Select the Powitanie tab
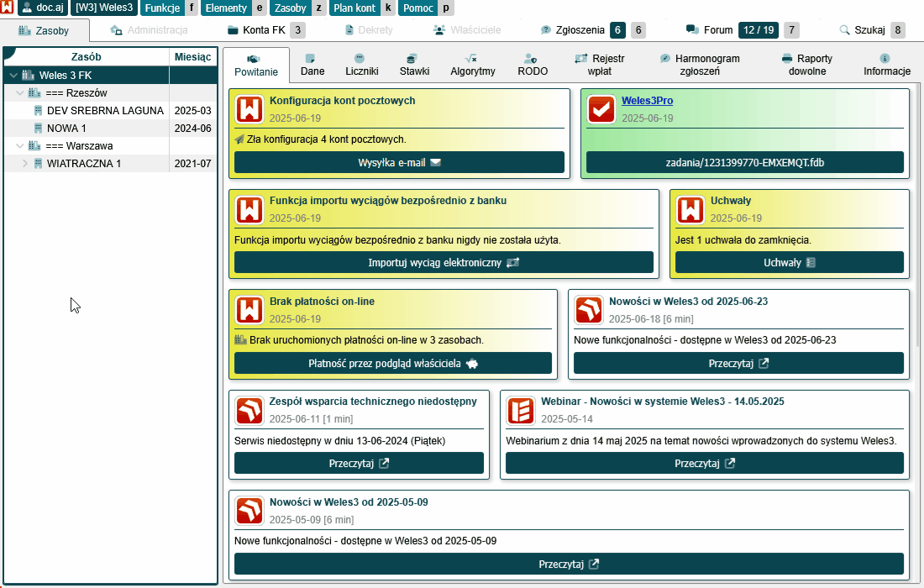This screenshot has width=924, height=588. pos(255,65)
